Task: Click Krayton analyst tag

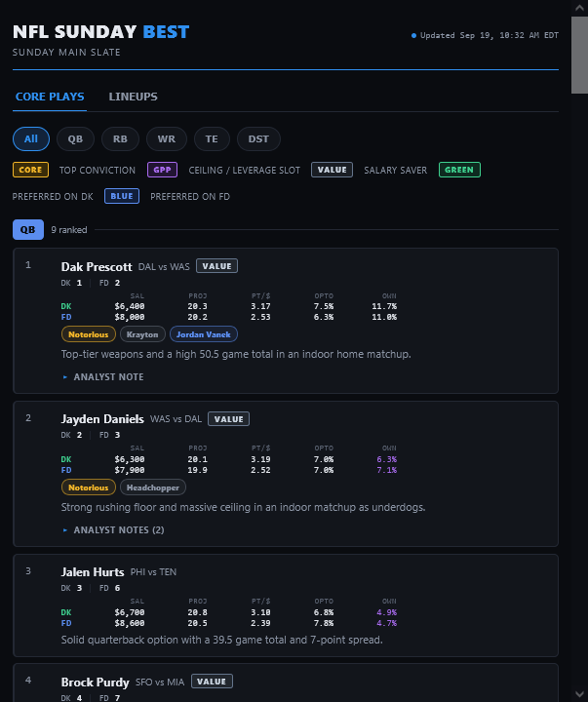Action: [142, 334]
